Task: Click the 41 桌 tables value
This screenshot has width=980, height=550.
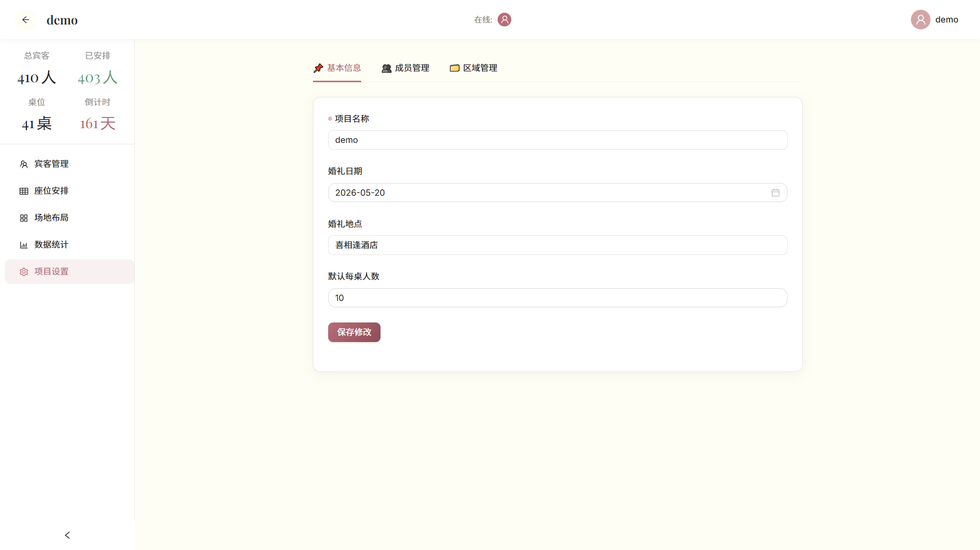Action: coord(37,123)
